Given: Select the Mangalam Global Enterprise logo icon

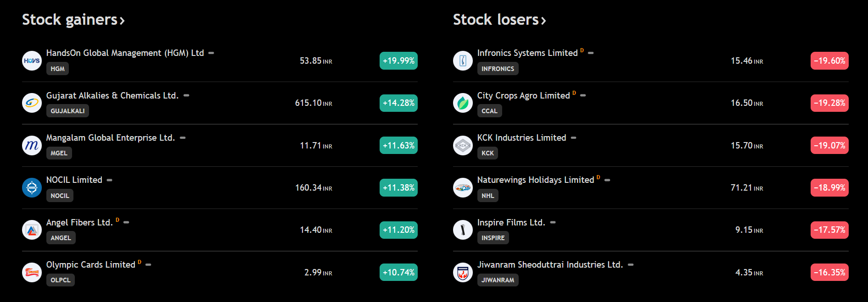Looking at the screenshot, I should point(32,145).
